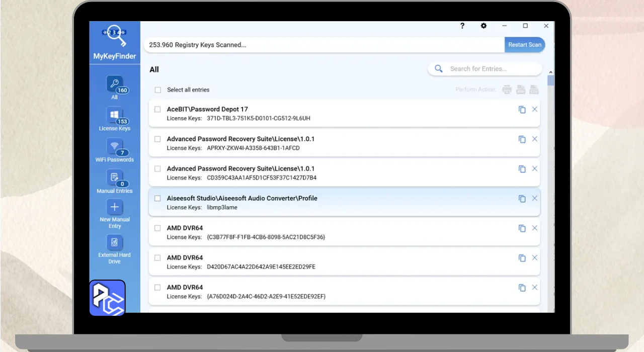The height and width of the screenshot is (352, 644).
Task: Click the Search for Entries field
Action: coord(485,69)
